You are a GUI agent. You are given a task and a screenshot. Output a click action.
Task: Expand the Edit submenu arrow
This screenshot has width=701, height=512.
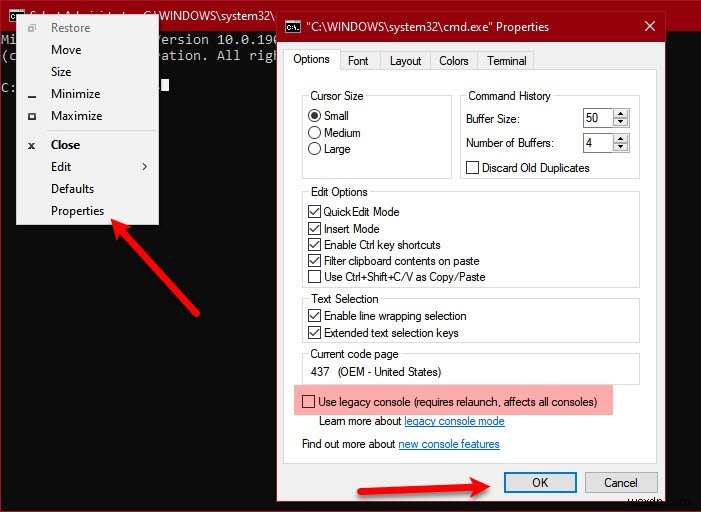[144, 166]
